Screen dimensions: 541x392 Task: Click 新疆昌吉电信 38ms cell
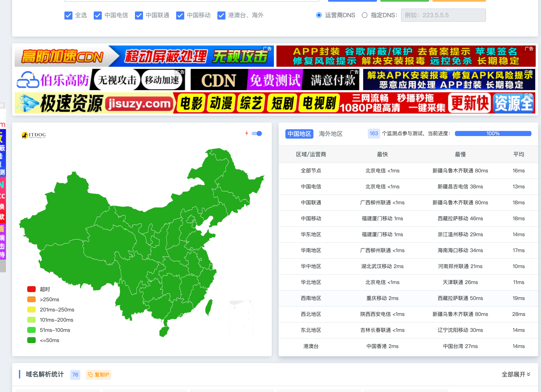click(x=460, y=187)
